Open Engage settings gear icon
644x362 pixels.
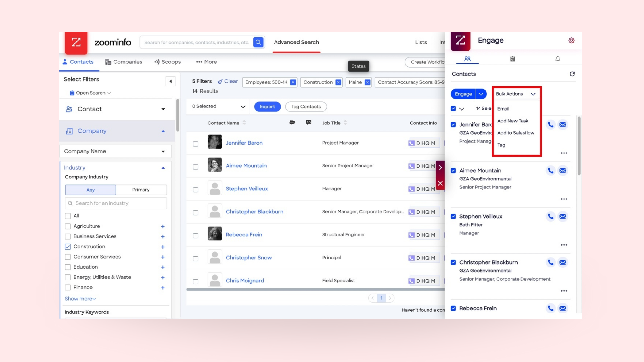point(572,41)
